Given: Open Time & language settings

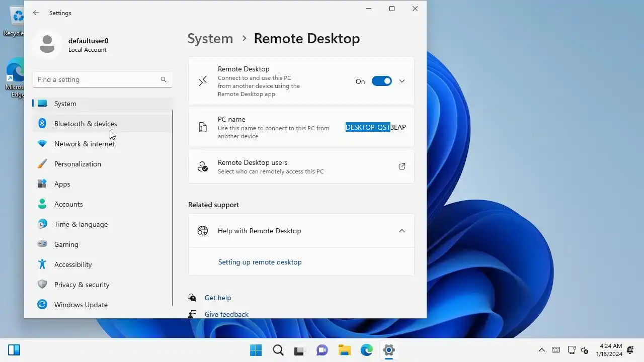Looking at the screenshot, I should [103, 224].
